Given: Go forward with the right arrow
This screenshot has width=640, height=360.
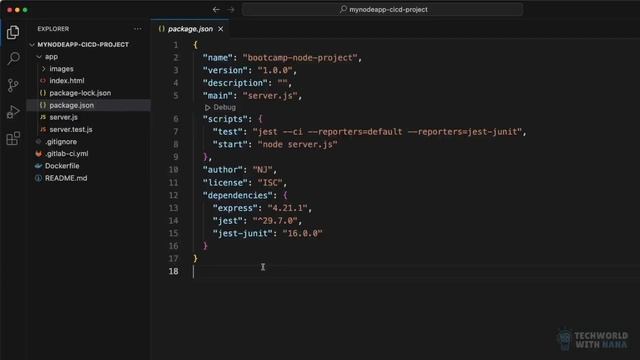Looking at the screenshot, I should pos(231,9).
